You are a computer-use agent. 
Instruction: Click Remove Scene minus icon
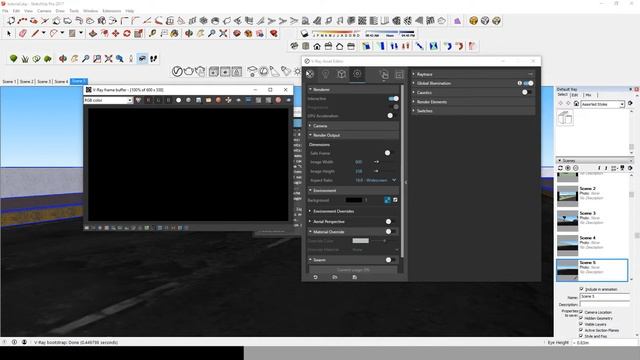[576, 168]
